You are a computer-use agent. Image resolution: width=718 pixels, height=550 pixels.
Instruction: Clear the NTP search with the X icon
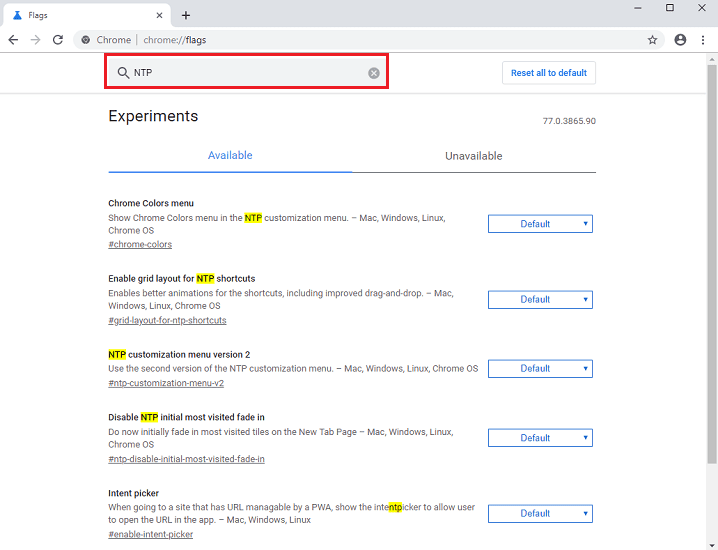click(374, 73)
